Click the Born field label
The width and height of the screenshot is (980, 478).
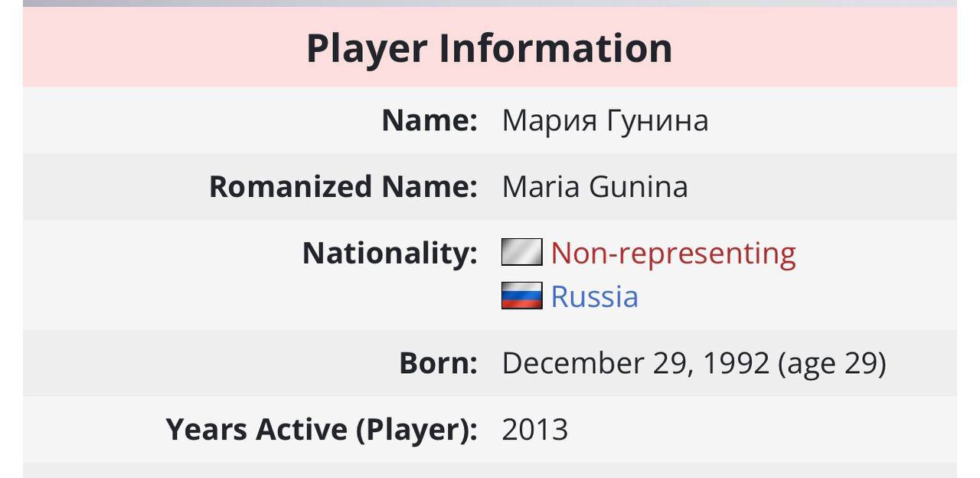[x=438, y=363]
